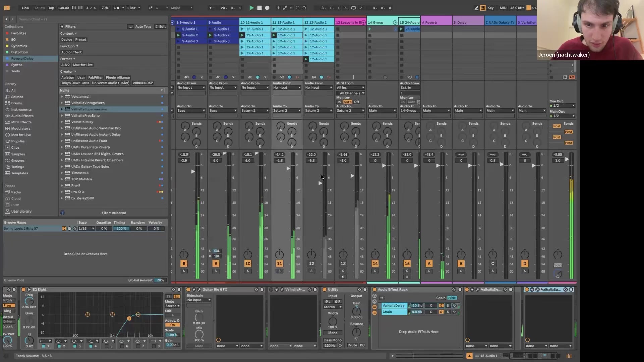Click the Stop transport button
The height and width of the screenshot is (362, 644).
click(x=259, y=8)
